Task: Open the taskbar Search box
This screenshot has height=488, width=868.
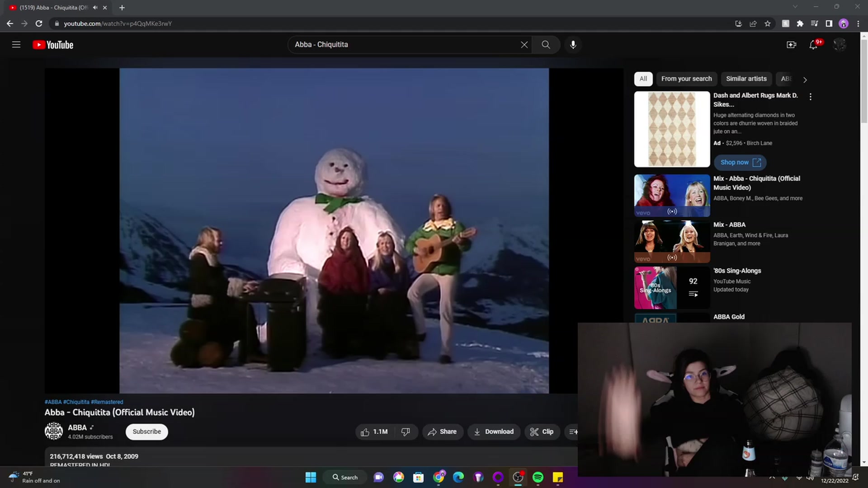Action: (x=345, y=477)
